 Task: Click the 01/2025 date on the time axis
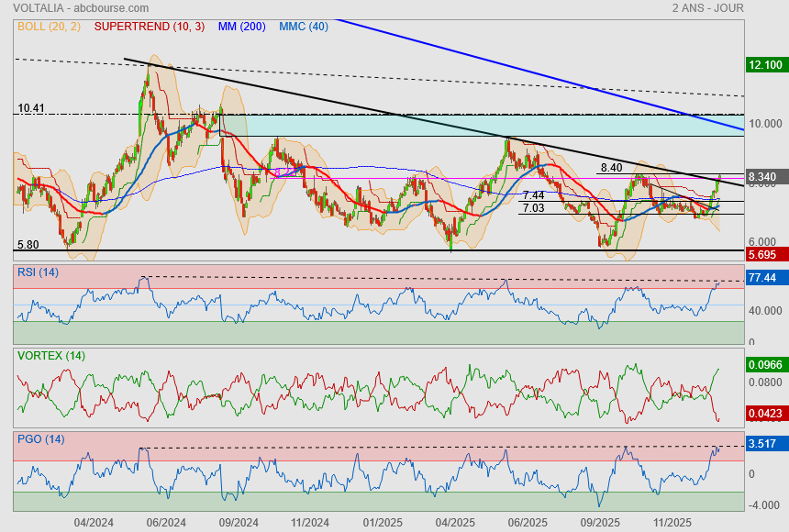click(383, 522)
